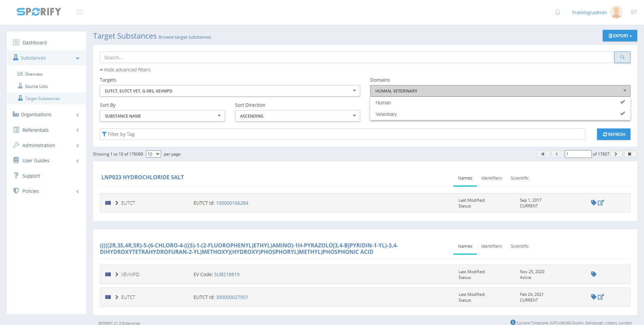The image size is (644, 325).
Task: Go to next results page
Action: (616, 154)
